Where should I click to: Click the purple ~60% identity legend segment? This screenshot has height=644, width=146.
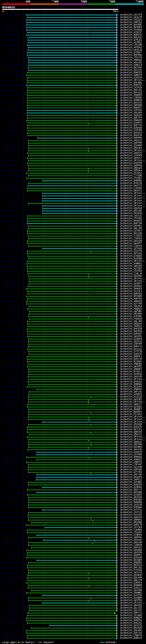click(x=73, y=4)
